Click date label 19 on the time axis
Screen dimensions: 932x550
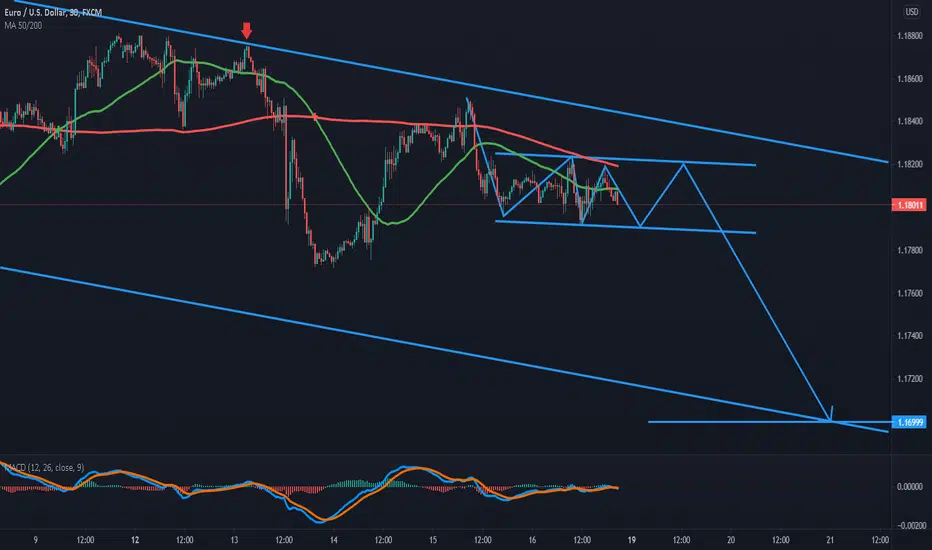[631, 540]
